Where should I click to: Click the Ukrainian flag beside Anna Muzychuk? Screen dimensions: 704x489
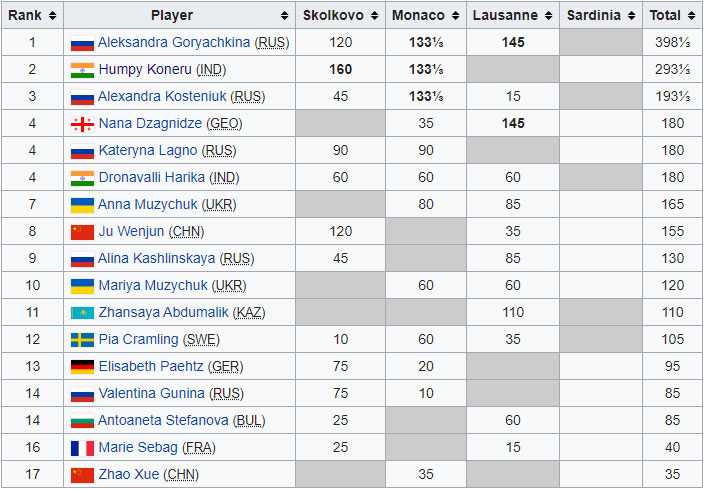tap(82, 205)
